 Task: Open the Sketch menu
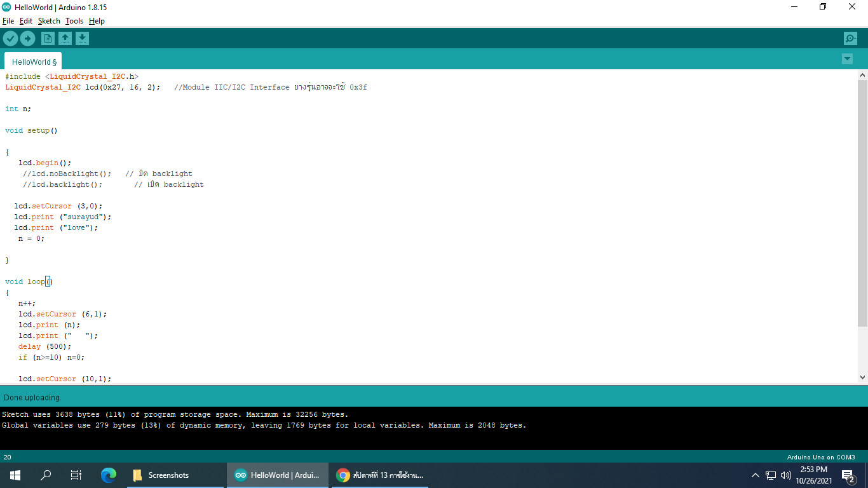pyautogui.click(x=49, y=21)
